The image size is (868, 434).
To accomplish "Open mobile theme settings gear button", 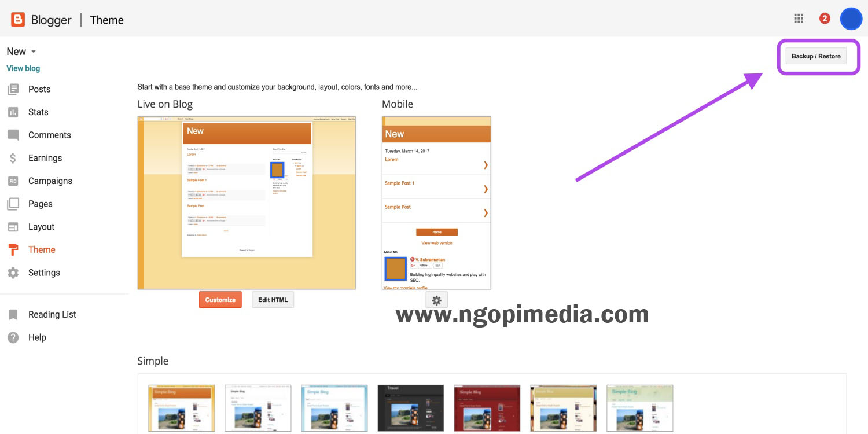I will pos(436,300).
